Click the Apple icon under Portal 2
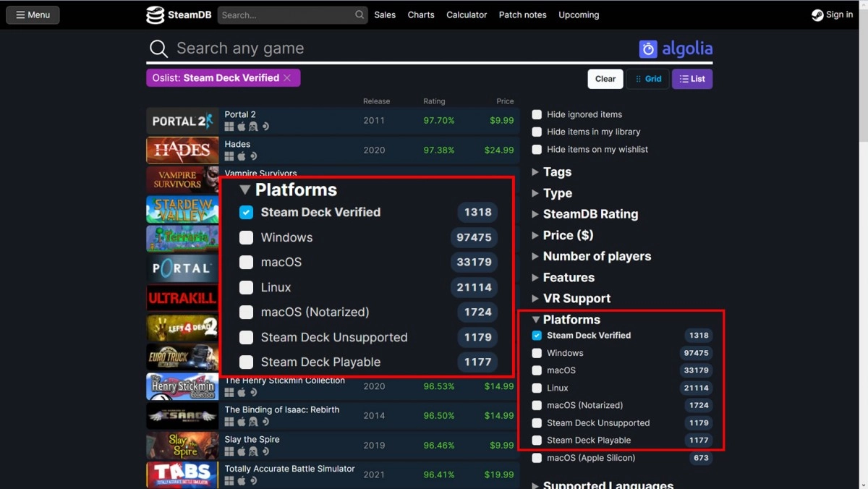The height and width of the screenshot is (489, 868). tap(242, 127)
